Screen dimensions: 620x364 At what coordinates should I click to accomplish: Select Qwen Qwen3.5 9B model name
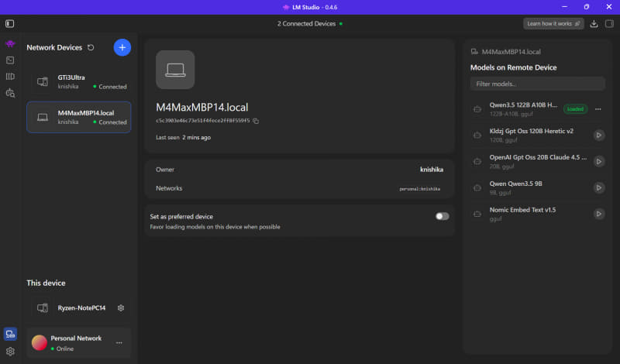click(x=515, y=184)
